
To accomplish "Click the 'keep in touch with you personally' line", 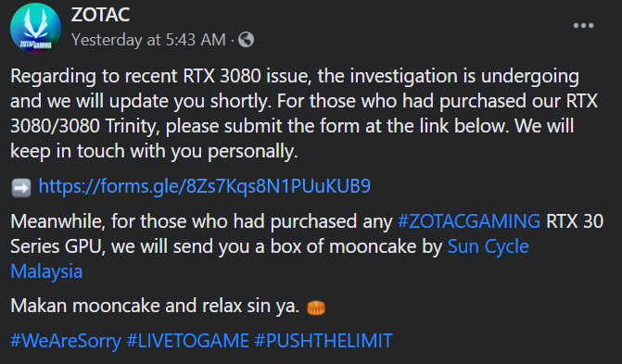I will 154,152.
